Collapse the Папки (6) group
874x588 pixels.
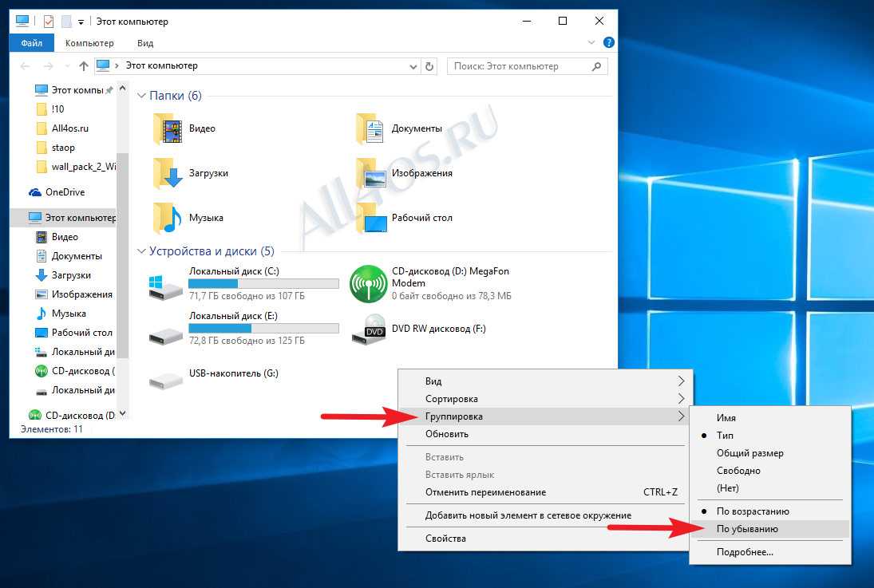tap(141, 96)
